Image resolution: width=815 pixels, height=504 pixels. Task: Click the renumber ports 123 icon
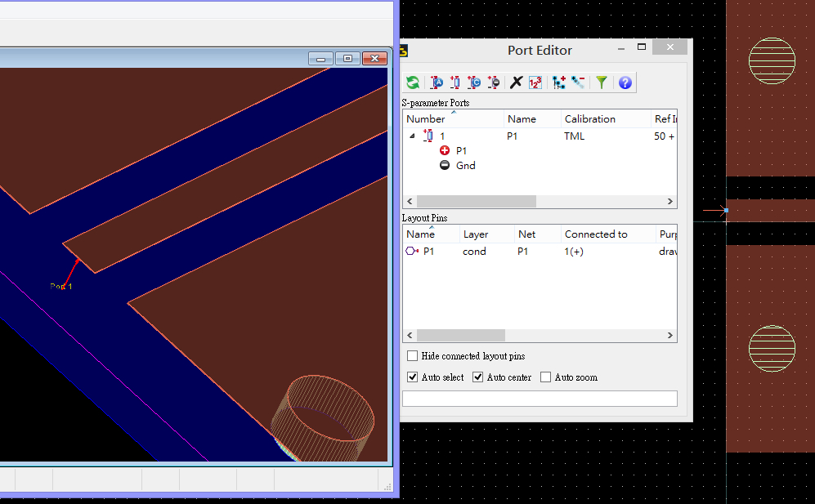click(x=535, y=83)
